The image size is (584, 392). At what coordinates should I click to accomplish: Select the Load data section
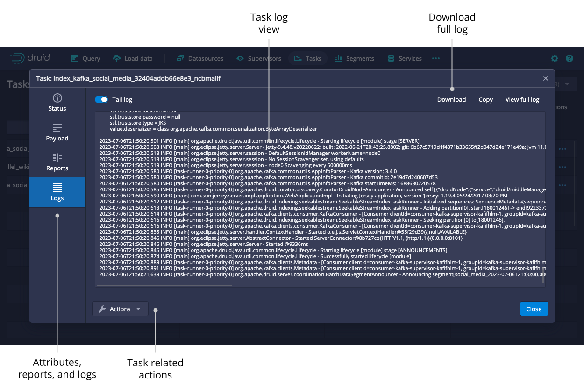point(133,58)
